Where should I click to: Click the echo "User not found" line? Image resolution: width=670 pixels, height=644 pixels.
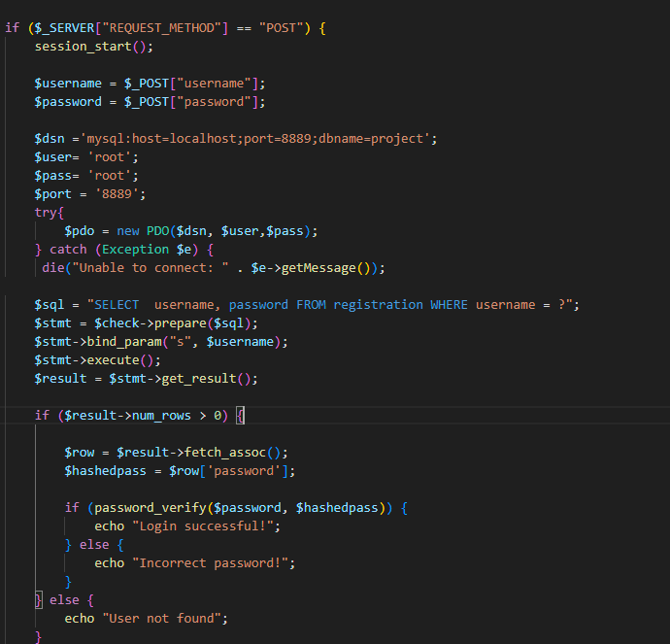(146, 619)
